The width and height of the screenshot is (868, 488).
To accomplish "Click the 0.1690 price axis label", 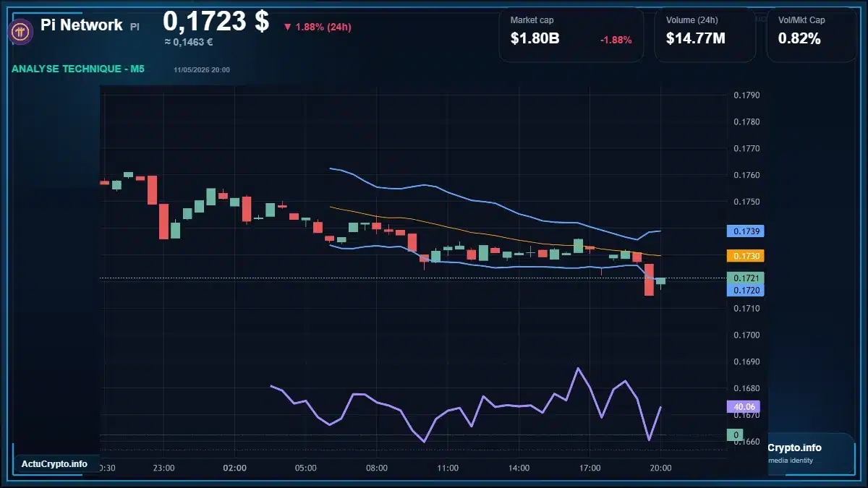I will point(746,361).
